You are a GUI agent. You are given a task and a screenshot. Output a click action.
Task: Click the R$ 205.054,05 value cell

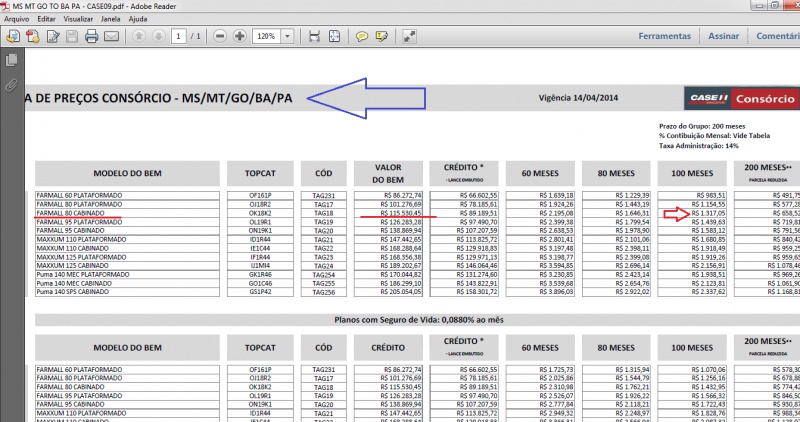coord(388,292)
